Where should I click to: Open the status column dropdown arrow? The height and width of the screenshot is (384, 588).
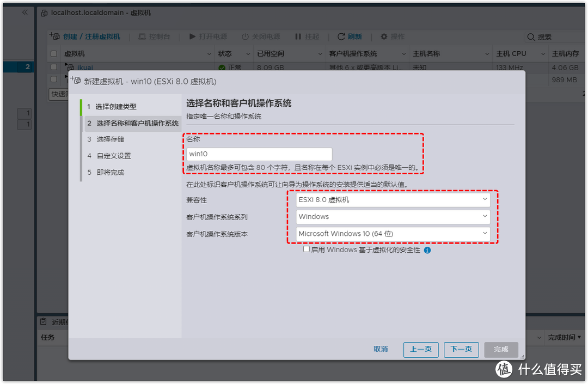tap(248, 54)
